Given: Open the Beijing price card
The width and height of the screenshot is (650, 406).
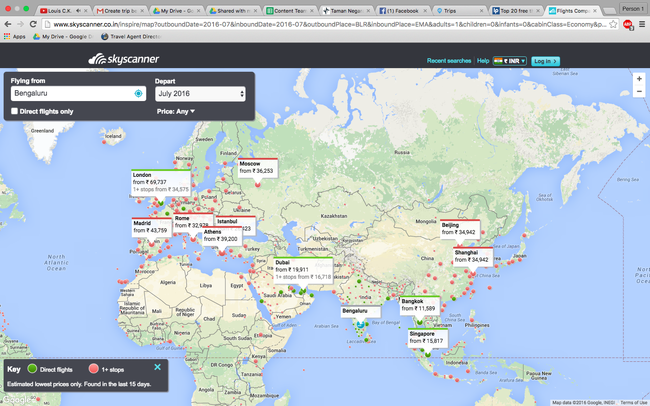Looking at the screenshot, I should 460,229.
